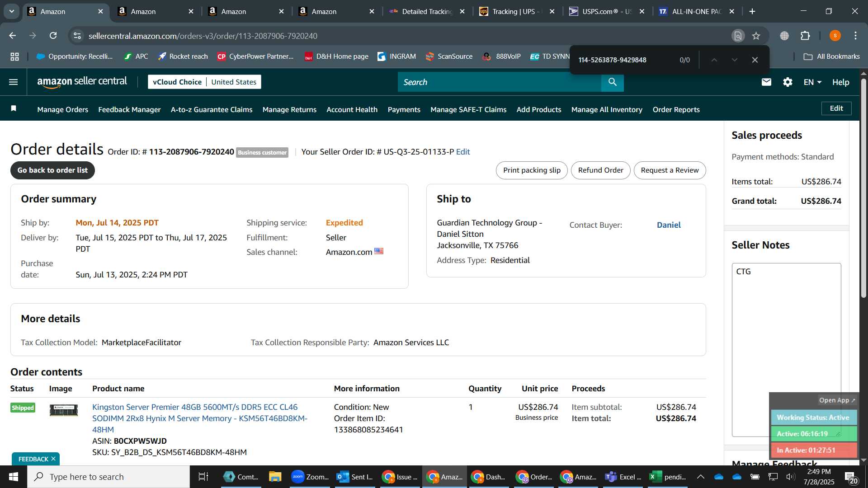Switch to the Tracking | UPS tab

516,11
